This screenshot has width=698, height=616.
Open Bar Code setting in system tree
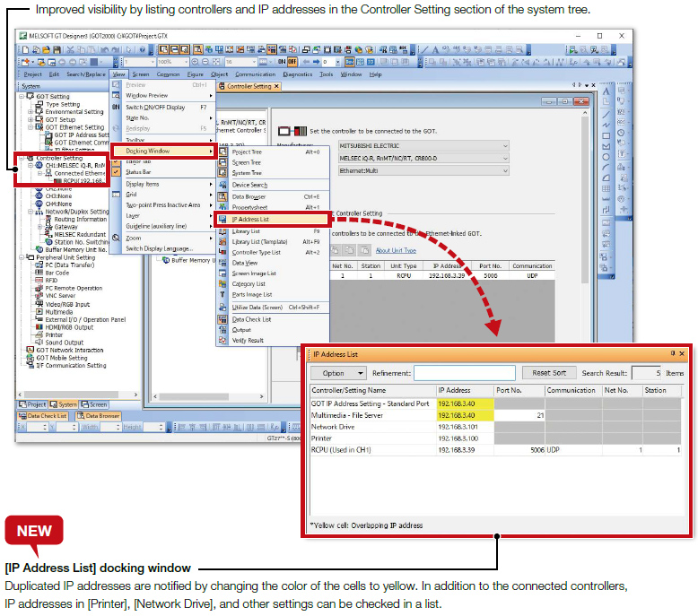pyautogui.click(x=57, y=273)
